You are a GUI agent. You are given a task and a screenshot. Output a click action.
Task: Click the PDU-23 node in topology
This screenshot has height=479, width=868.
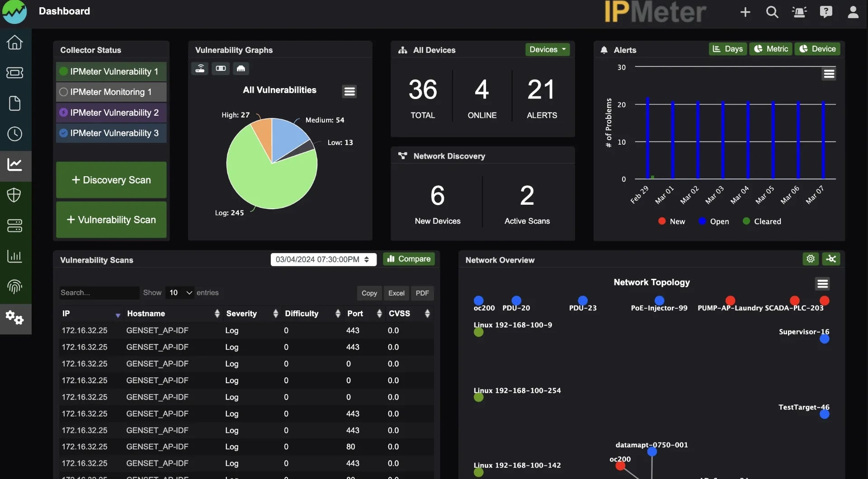(x=583, y=301)
